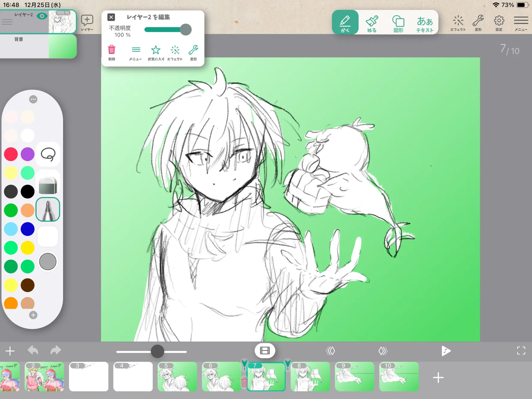Viewport: 532px width, 399px height.
Task: Select the レイヤー2 layer thumbnail
Action: click(62, 22)
